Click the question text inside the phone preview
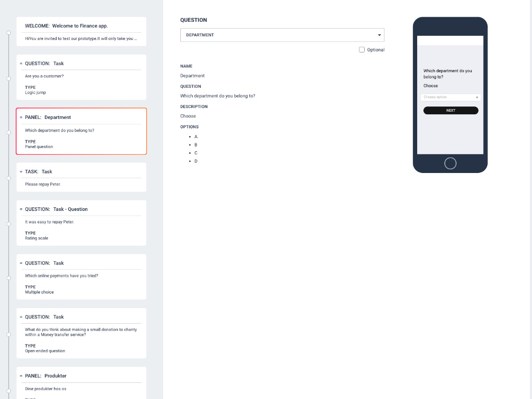This screenshot has height=399, width=532. click(x=447, y=74)
